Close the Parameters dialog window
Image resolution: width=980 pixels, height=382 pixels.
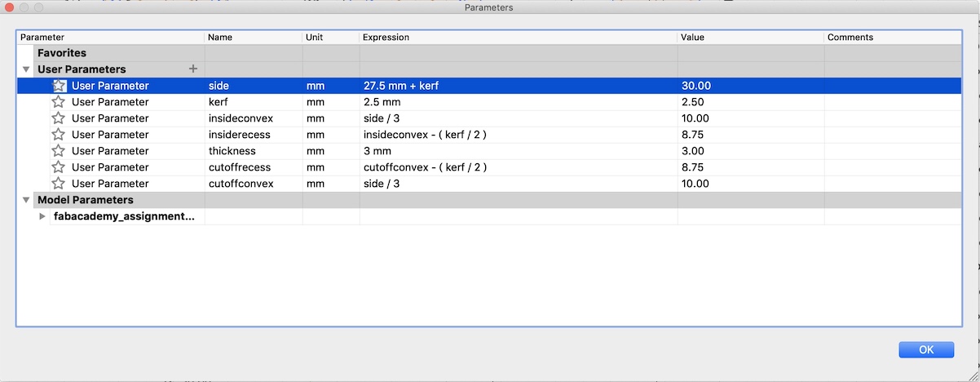coord(8,7)
